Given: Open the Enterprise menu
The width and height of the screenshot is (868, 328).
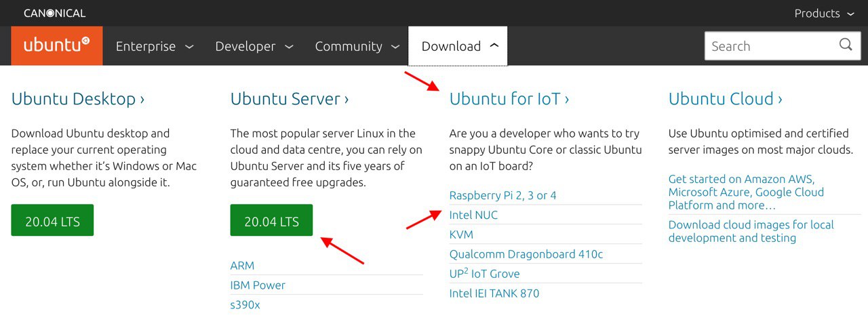Looking at the screenshot, I should click(x=155, y=46).
